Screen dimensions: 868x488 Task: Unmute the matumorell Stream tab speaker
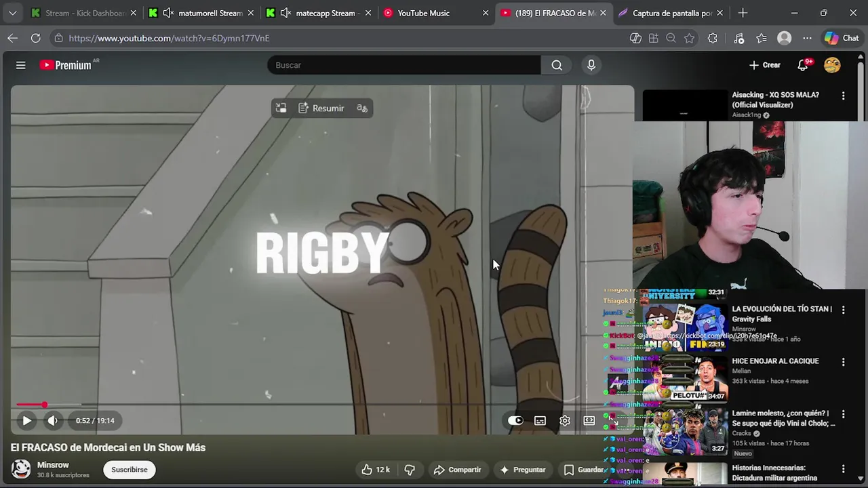coord(168,13)
